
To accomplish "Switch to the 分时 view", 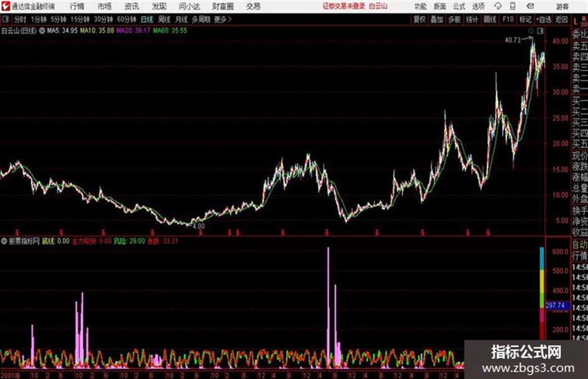I will 20,19.
